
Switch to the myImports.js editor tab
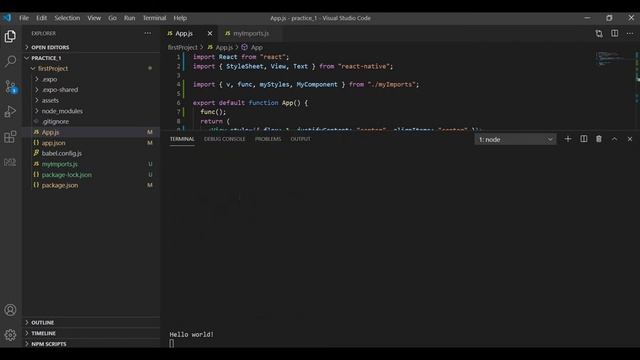251,33
